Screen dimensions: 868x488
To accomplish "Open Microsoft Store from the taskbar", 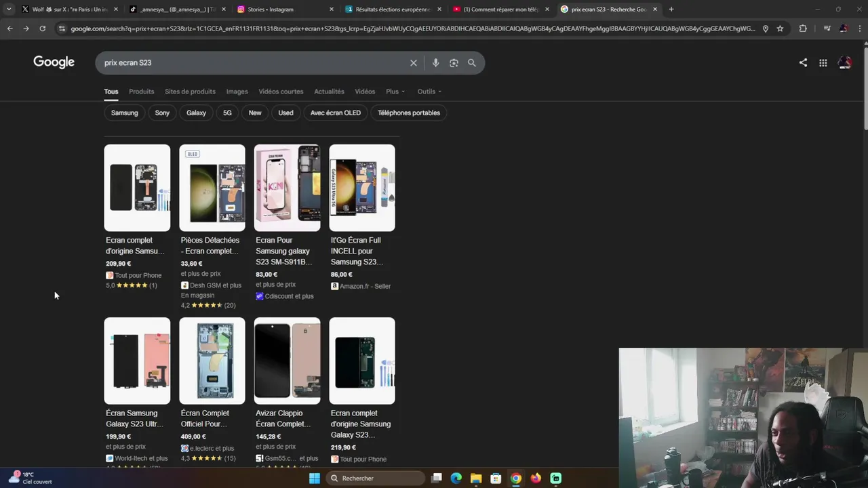I will click(x=496, y=479).
